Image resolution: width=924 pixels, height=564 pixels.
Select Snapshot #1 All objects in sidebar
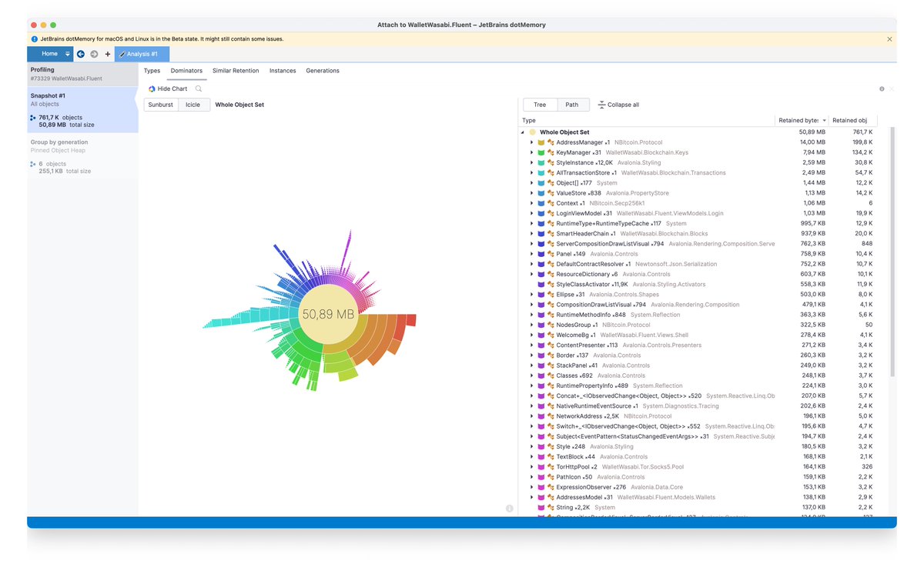(x=83, y=110)
